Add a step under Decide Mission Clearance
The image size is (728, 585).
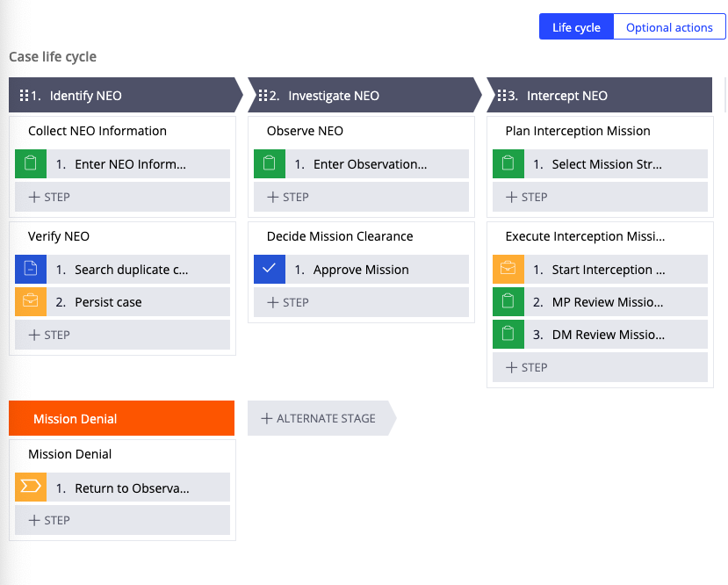(361, 302)
